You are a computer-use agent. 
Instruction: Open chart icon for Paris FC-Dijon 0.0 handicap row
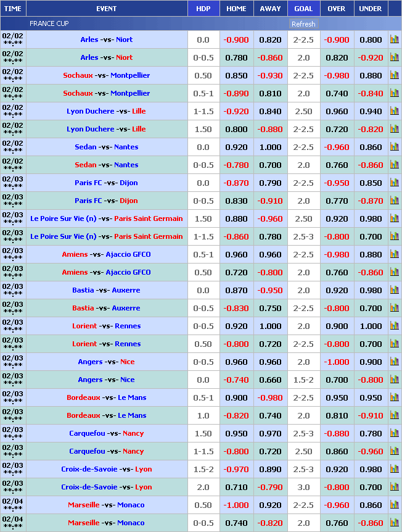pyautogui.click(x=394, y=183)
